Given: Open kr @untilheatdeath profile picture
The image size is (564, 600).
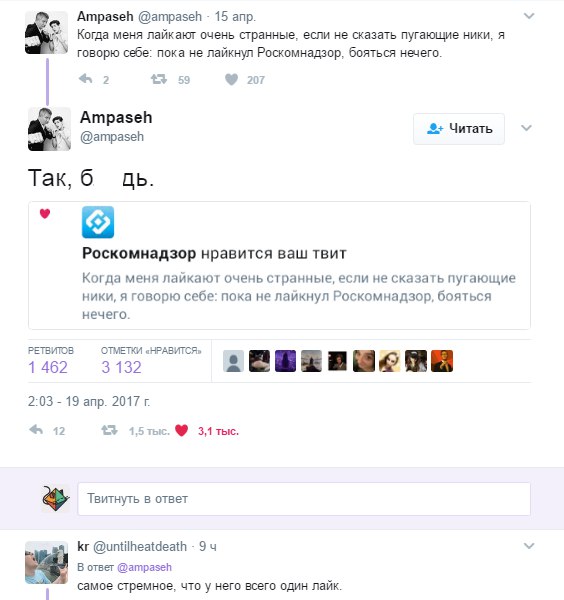Looking at the screenshot, I should 46,562.
